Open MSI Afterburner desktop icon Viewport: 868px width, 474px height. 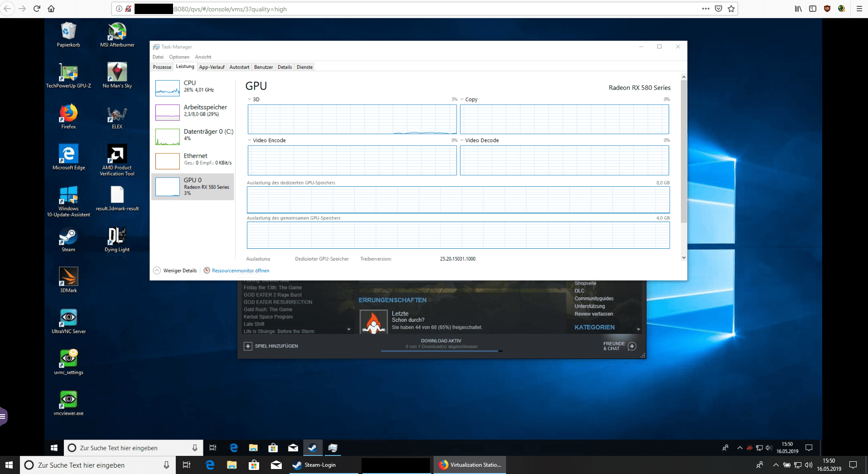pyautogui.click(x=117, y=35)
